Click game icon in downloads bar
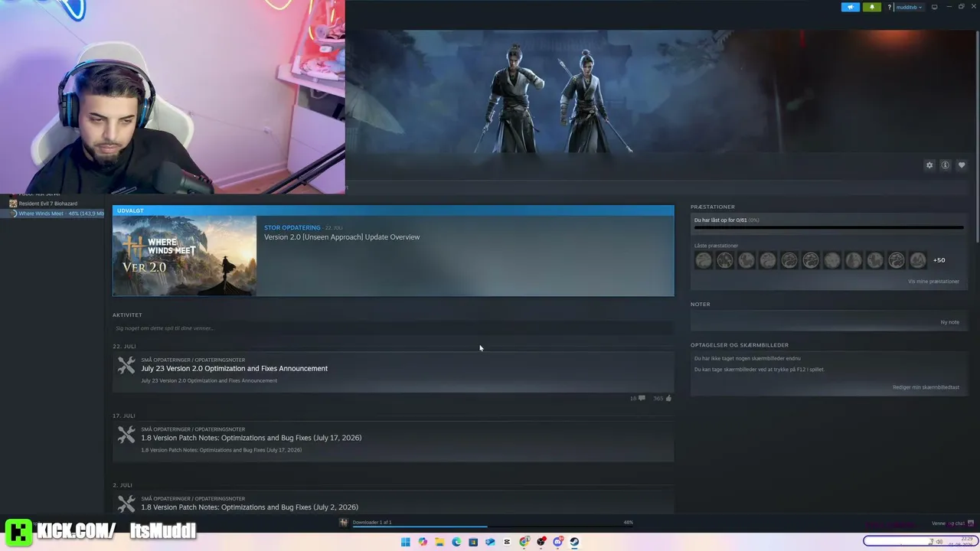 pos(344,523)
